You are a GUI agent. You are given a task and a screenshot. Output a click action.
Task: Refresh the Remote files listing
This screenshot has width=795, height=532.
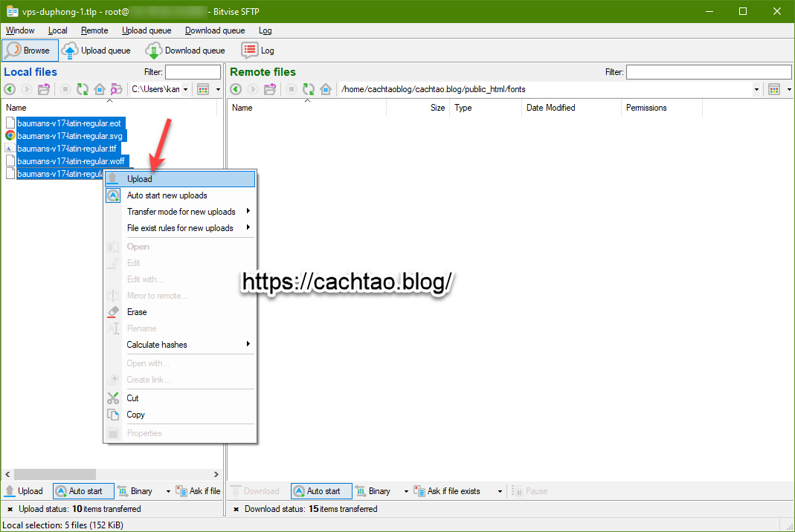pos(309,89)
